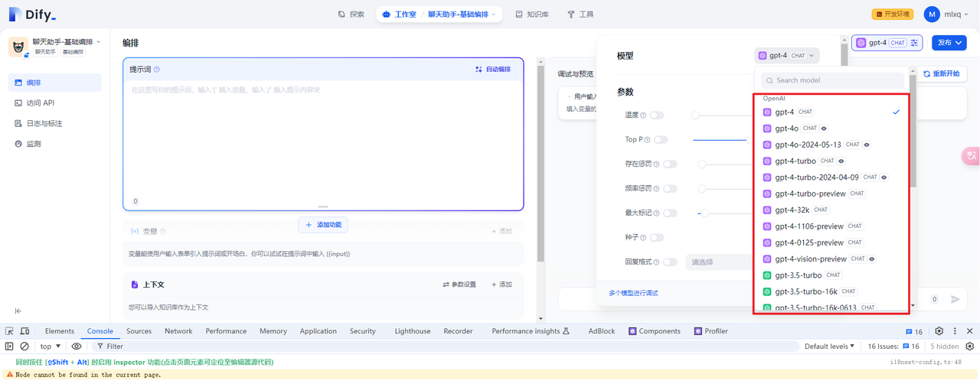Open 知识库 (Knowledge) in the top navigation

pos(532,15)
